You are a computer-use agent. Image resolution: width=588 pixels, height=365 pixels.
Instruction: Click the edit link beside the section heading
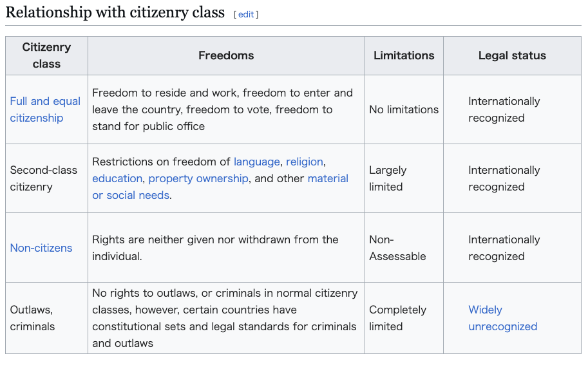[x=246, y=14]
